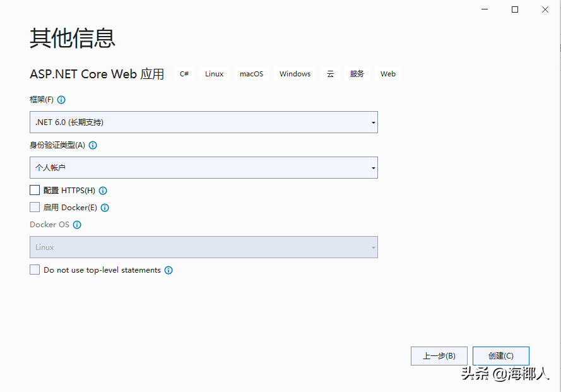Click the Linux tag in header
The image size is (561, 392).
(214, 74)
